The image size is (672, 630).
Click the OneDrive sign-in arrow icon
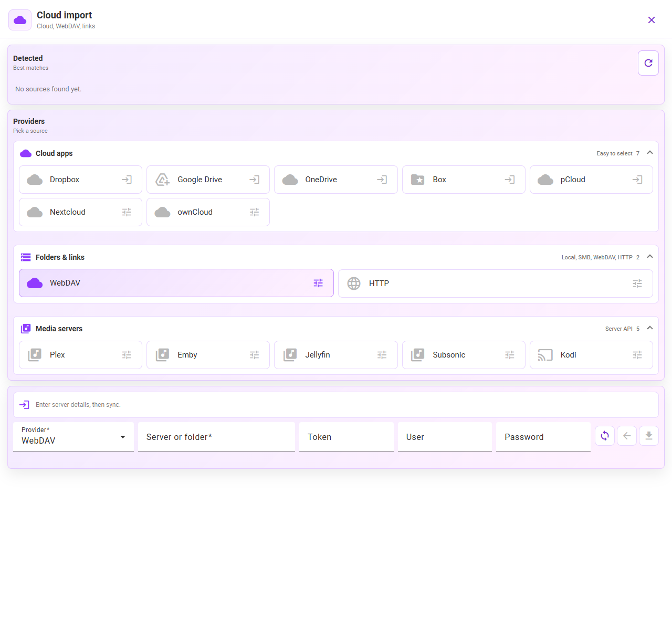click(382, 180)
